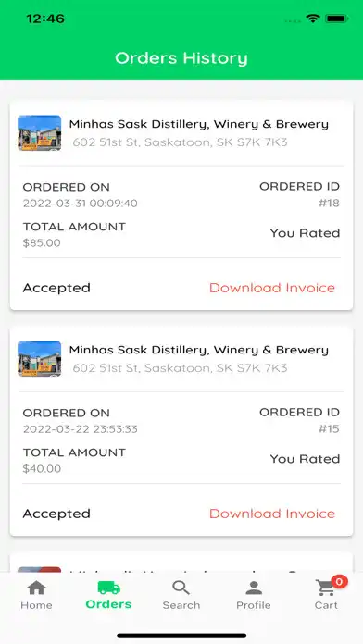Tap the Orders tab label
The height and width of the screenshot is (644, 363).
tap(109, 604)
